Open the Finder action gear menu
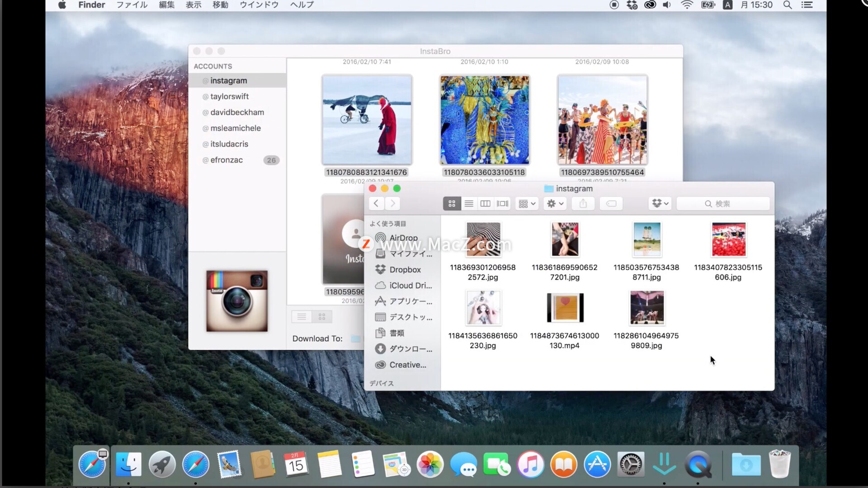868x488 pixels. point(555,204)
